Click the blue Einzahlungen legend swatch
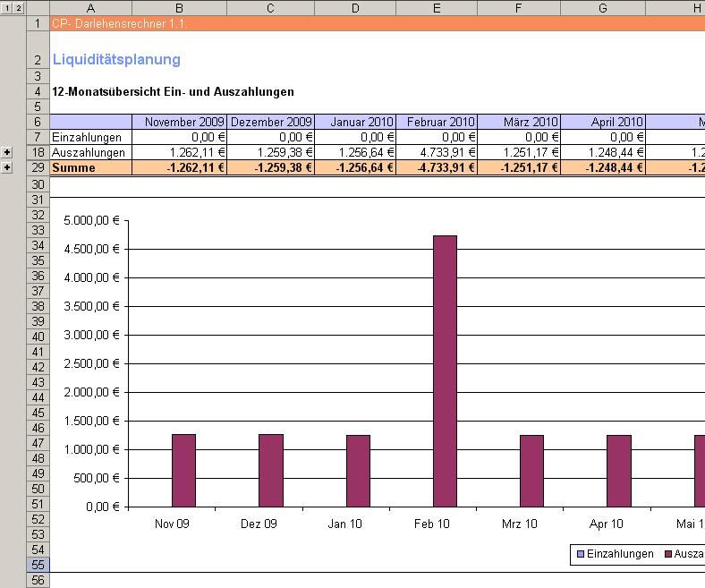This screenshot has width=705, height=588. [x=581, y=554]
